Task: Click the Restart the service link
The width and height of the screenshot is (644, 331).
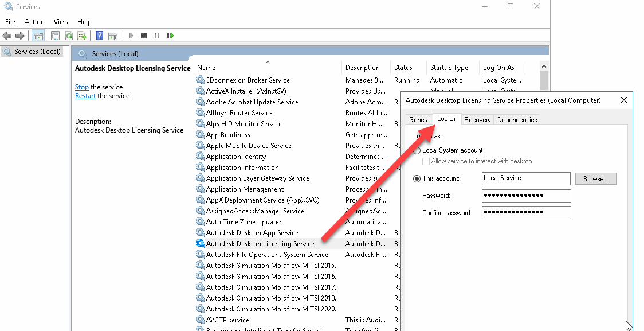Action: click(85, 96)
